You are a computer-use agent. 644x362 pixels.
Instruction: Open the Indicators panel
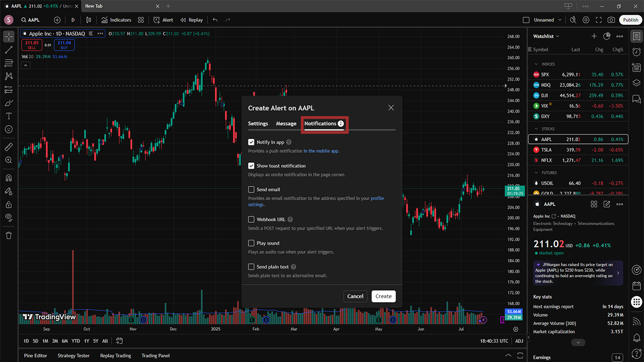point(116,20)
